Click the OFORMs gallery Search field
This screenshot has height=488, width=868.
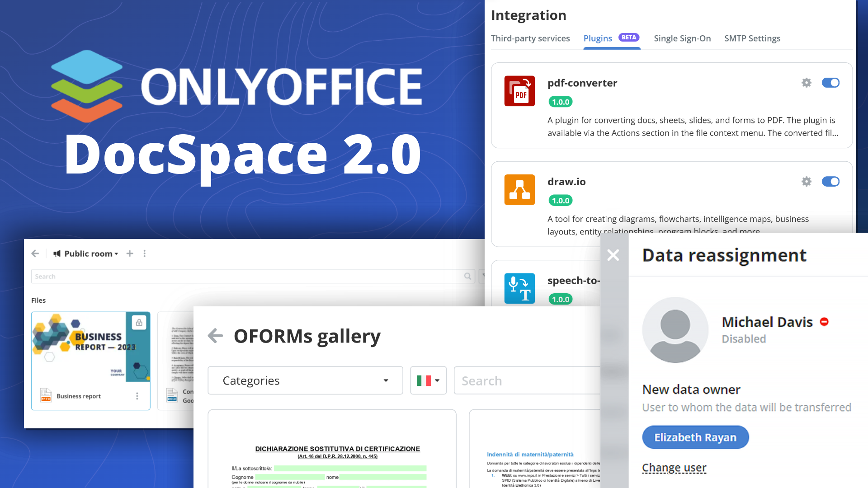tap(527, 380)
